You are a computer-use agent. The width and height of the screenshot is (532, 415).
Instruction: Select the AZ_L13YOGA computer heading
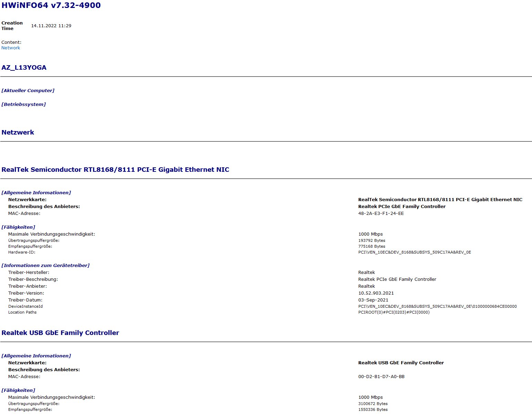pyautogui.click(x=24, y=68)
